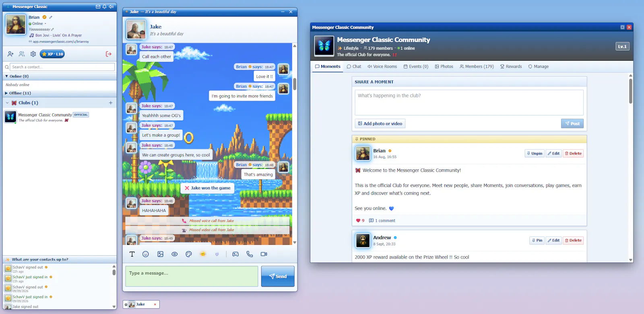Toggle the sound speaker icon
The height and width of the screenshot is (314, 644).
(111, 7)
